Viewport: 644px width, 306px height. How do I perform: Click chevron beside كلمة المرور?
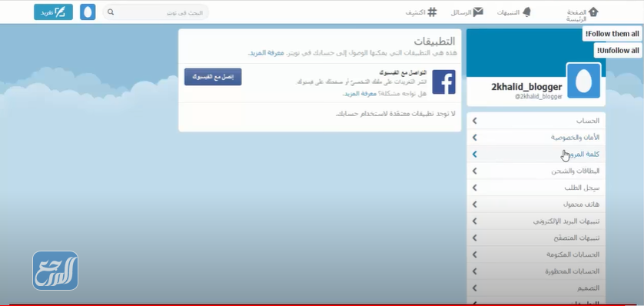click(474, 154)
